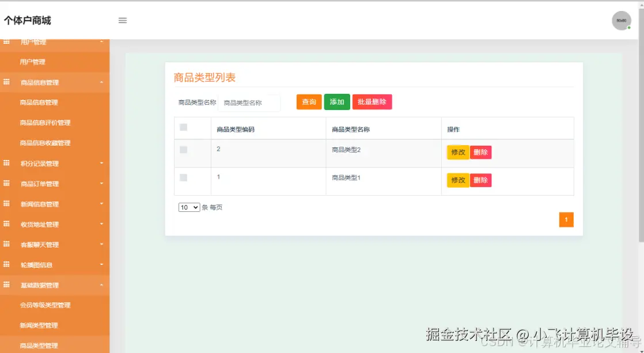Select the 客服聊天管理 sidebar icon
This screenshot has width=644, height=353.
click(x=6, y=244)
